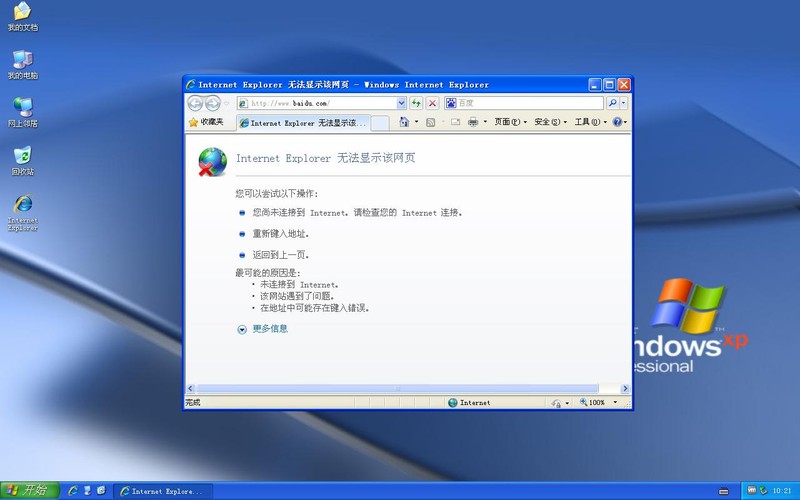Expand the Home button dropdown arrow
The width and height of the screenshot is (800, 500).
pyautogui.click(x=416, y=122)
